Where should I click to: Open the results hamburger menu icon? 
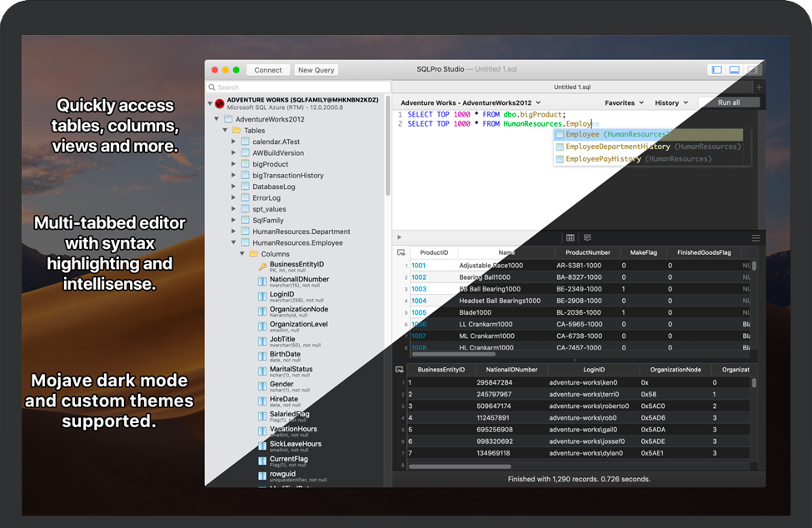(755, 238)
